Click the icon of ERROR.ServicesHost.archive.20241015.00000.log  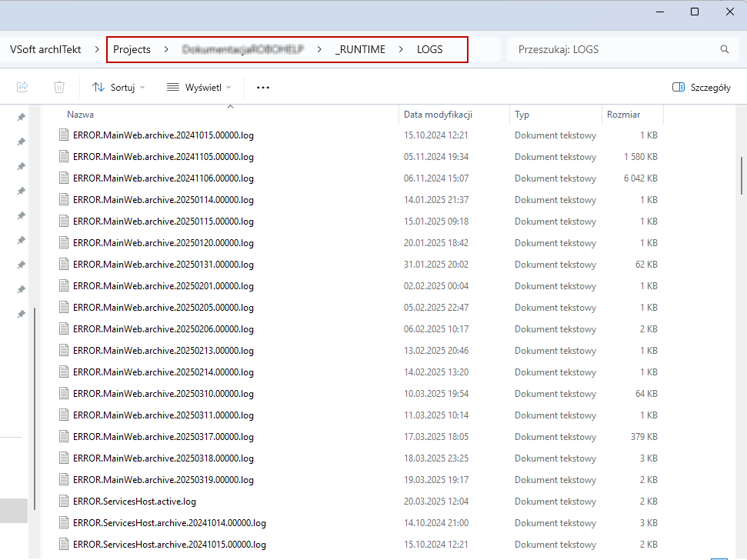pyautogui.click(x=64, y=545)
